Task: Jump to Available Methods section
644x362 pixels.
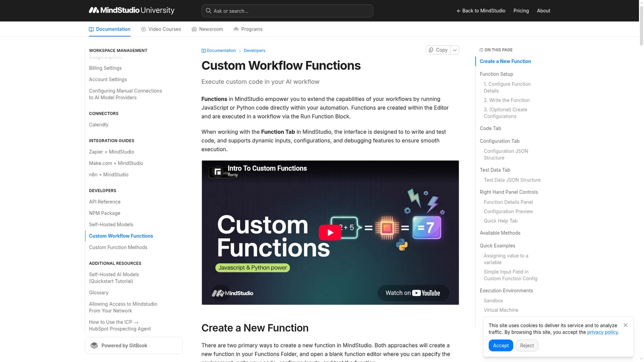Action: [500, 233]
